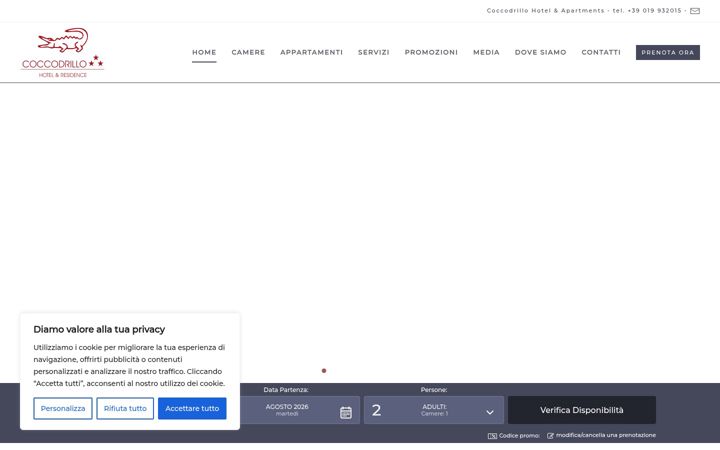Go to CONTATTI page

(601, 52)
